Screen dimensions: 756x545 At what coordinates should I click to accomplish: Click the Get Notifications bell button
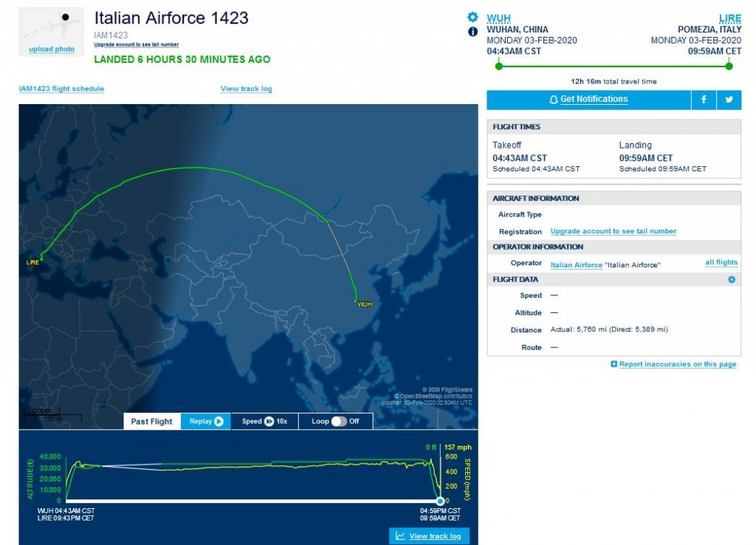(588, 100)
